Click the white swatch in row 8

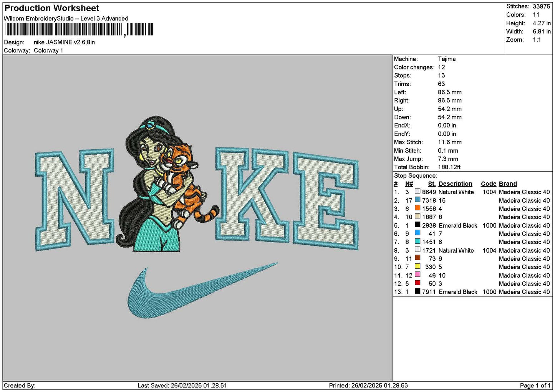[x=417, y=250]
